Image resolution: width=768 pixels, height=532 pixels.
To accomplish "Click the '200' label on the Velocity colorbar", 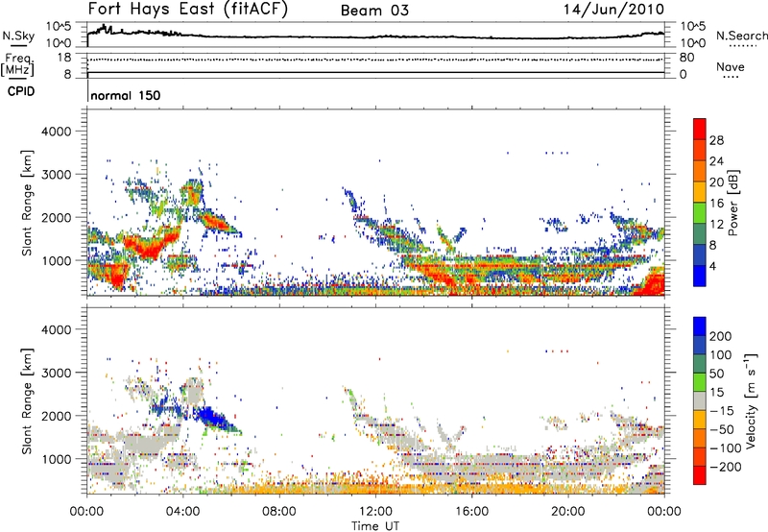I will pyautogui.click(x=721, y=336).
